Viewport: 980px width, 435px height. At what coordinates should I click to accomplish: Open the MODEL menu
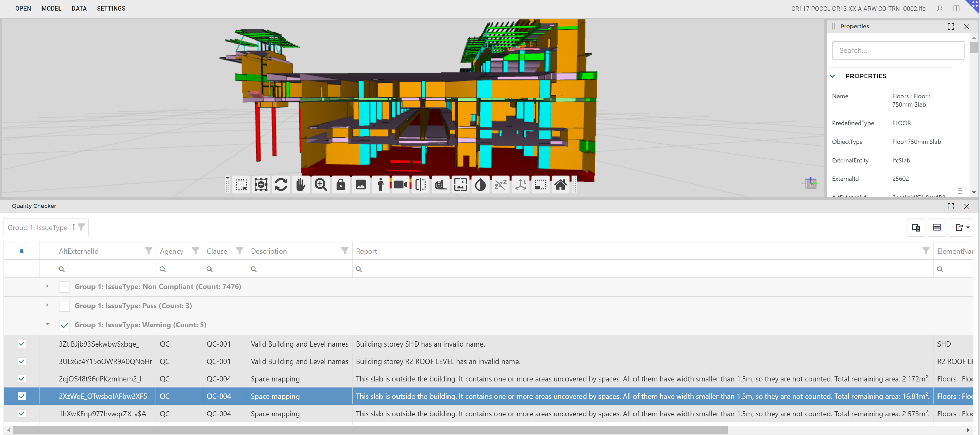[51, 9]
